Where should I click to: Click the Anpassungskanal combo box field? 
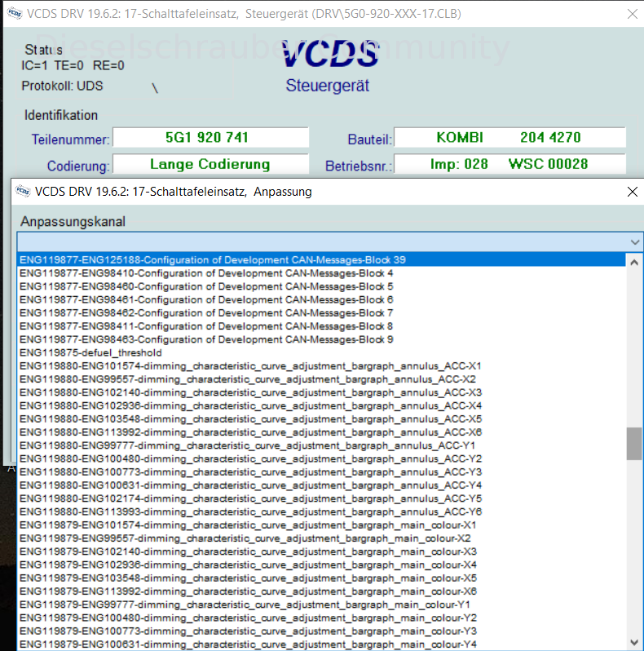coord(329,242)
